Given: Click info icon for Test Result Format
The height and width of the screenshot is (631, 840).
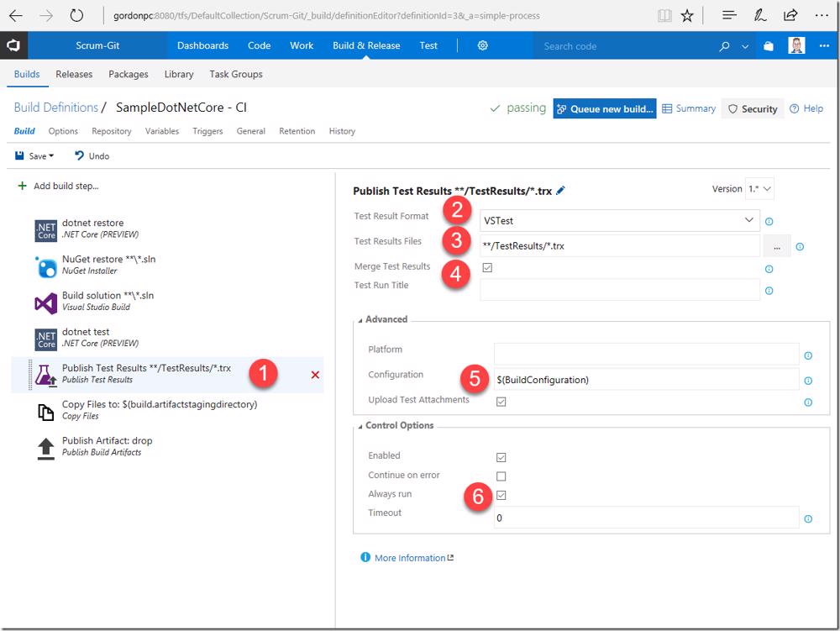Looking at the screenshot, I should [769, 222].
